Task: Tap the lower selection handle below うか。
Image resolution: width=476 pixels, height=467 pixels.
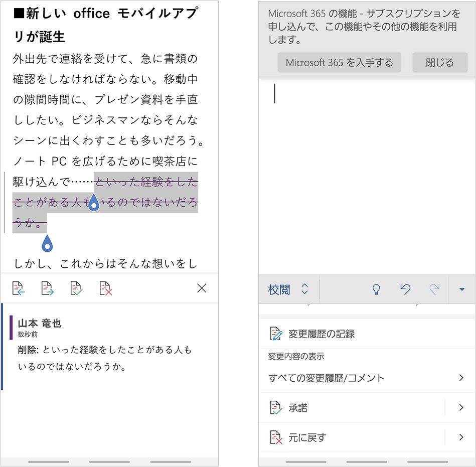Action: coord(47,243)
